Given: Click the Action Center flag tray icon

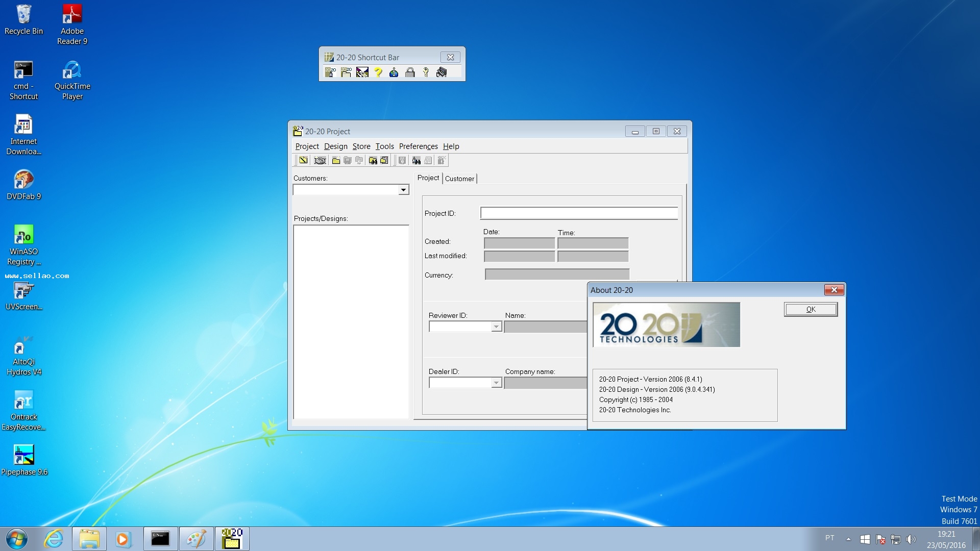Looking at the screenshot, I should [x=880, y=539].
